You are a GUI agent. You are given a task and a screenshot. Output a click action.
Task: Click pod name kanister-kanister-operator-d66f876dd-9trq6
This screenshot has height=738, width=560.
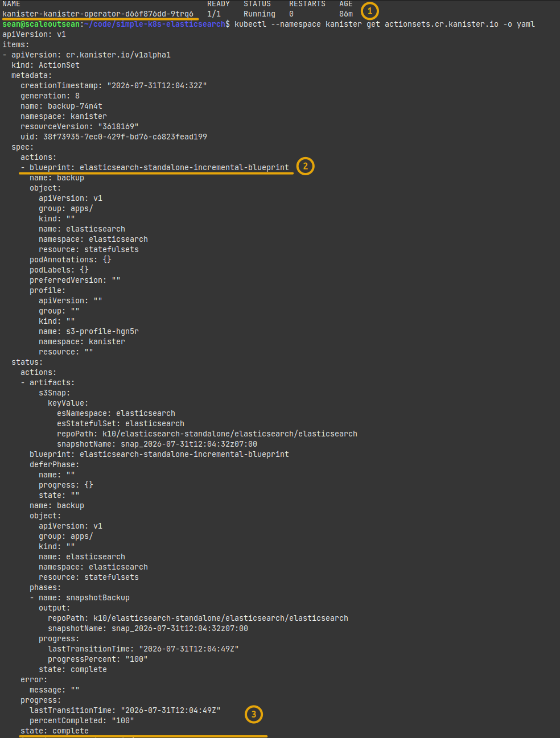click(98, 14)
